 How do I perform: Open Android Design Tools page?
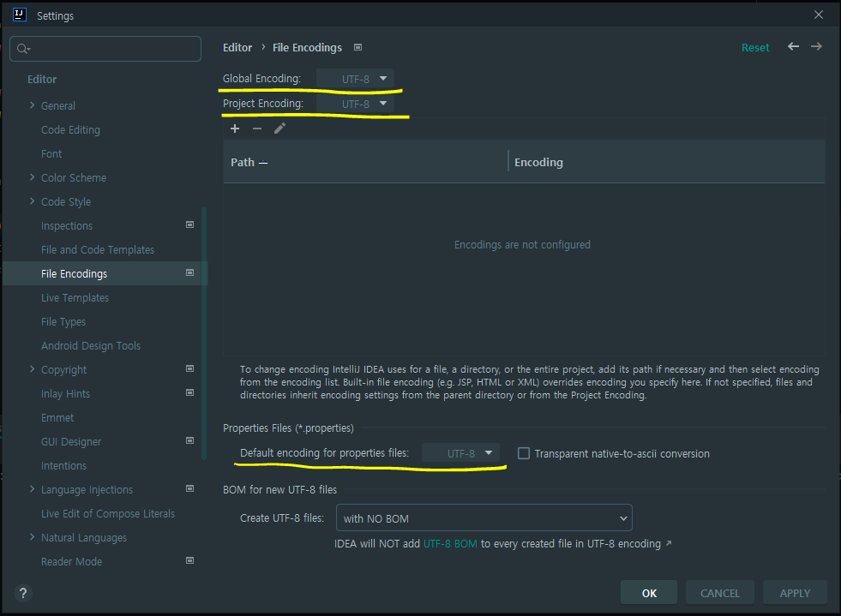(x=91, y=346)
